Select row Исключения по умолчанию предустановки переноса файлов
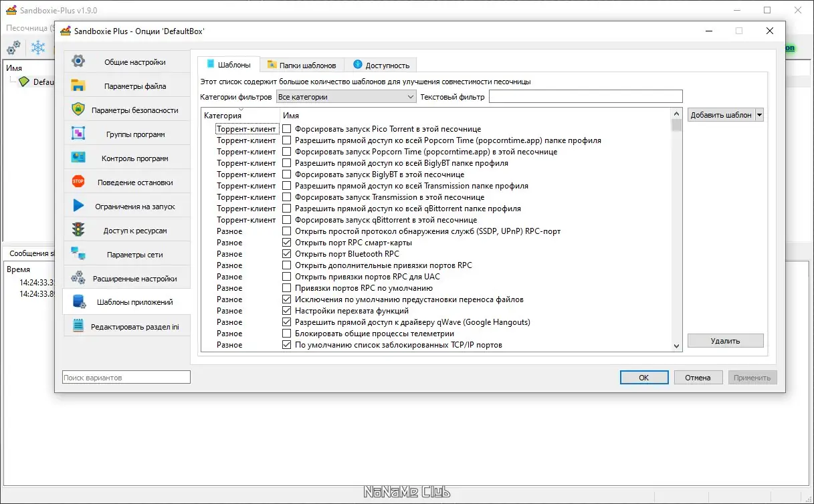814x504 pixels. [436, 299]
